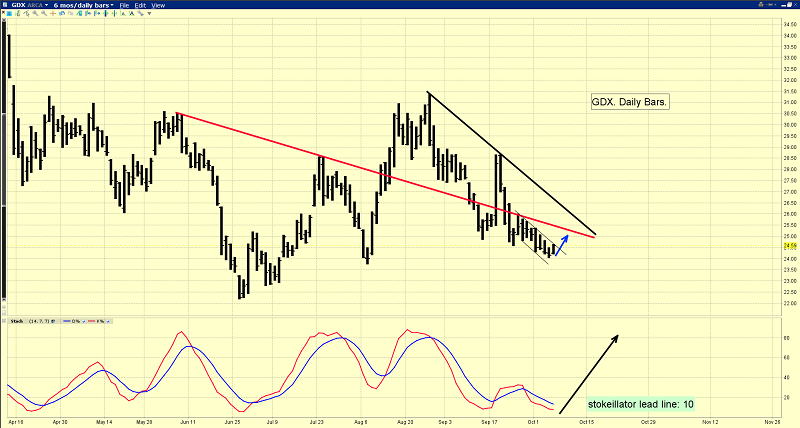Open Stoch settings icon next to (14, 7, 7)
Viewport: 800px width, 428px height.
pos(54,323)
